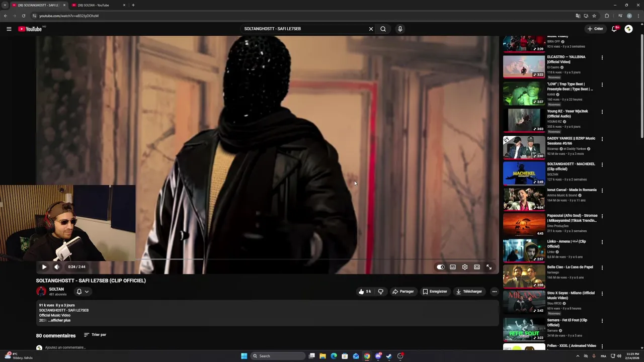Open Stou X Sayax - Milano video title
Viewport: 644px width, 362px height.
(571, 295)
